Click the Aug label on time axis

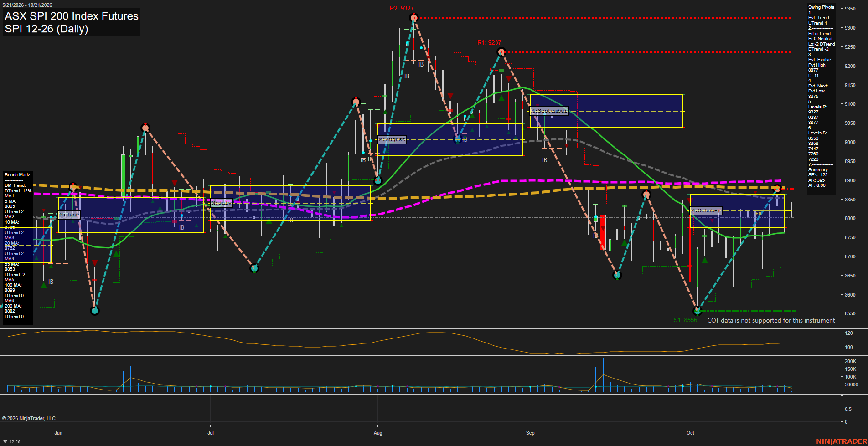378,433
